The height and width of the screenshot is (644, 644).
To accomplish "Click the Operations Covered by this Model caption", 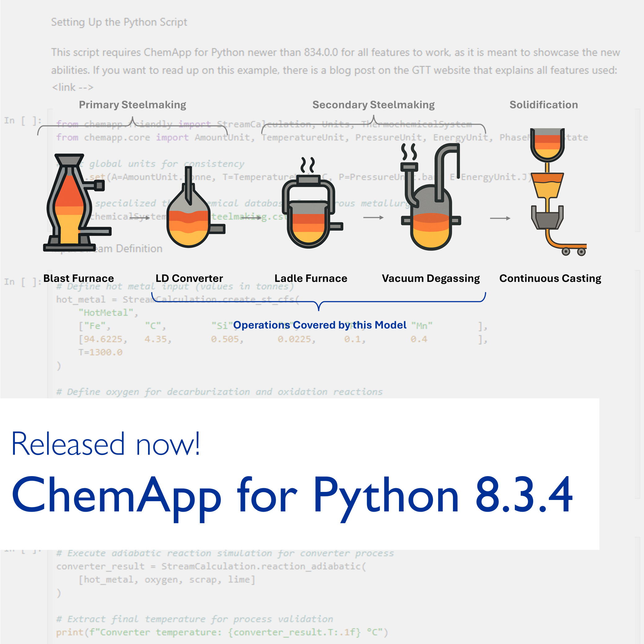I will pyautogui.click(x=320, y=325).
